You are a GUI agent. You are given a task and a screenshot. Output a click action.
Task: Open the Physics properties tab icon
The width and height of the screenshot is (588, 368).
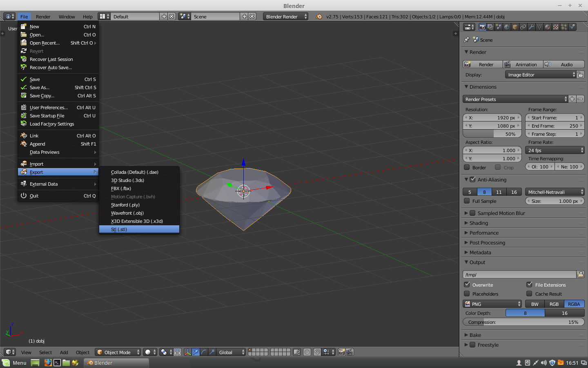coord(572,27)
